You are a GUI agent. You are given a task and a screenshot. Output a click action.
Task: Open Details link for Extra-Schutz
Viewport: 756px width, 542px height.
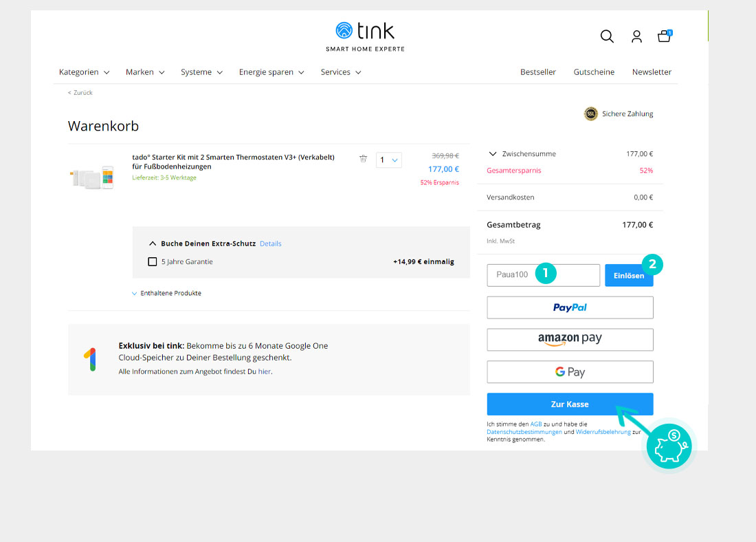tap(271, 243)
